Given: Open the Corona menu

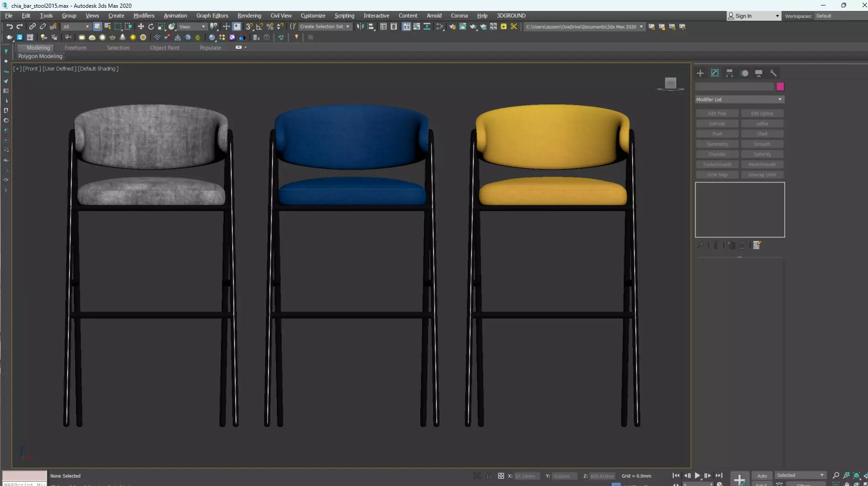Looking at the screenshot, I should pyautogui.click(x=459, y=16).
